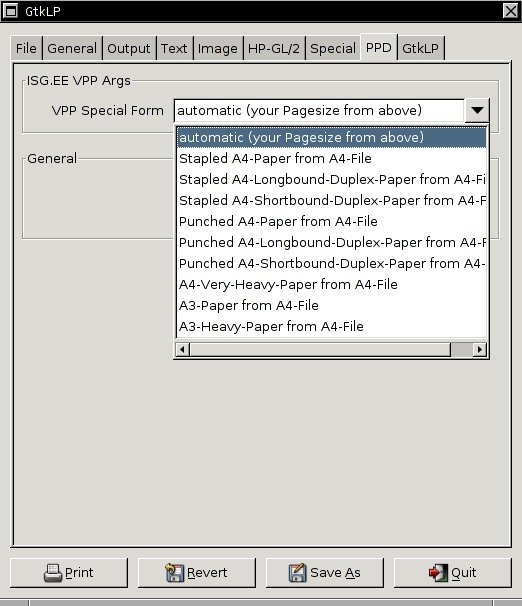Click the Revert floppy disk icon
This screenshot has width=522, height=606.
174,572
